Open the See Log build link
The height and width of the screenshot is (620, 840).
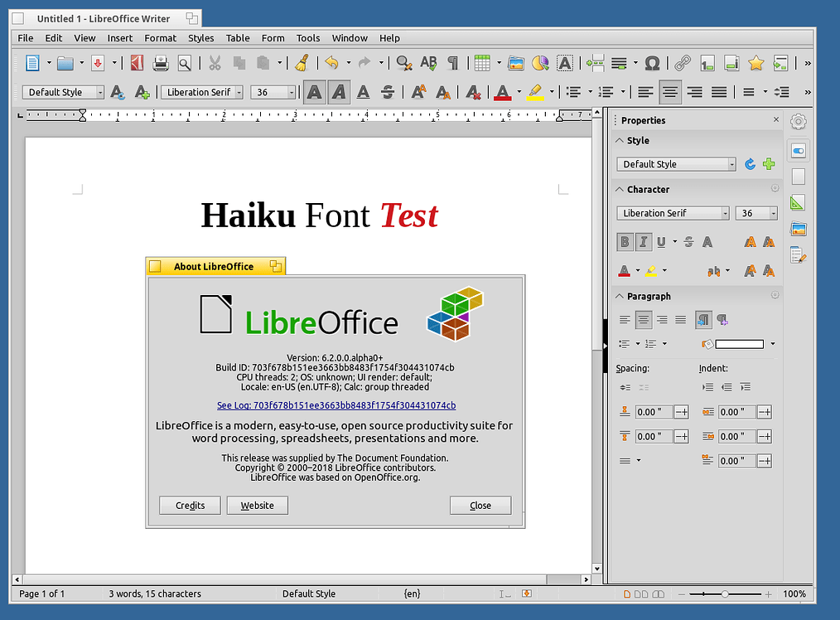pos(336,405)
